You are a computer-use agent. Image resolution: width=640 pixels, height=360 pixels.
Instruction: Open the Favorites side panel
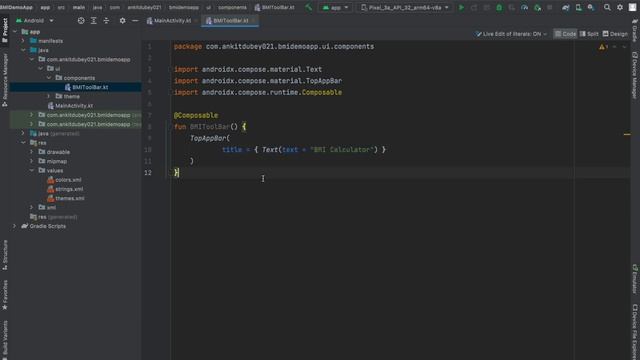tap(5, 295)
